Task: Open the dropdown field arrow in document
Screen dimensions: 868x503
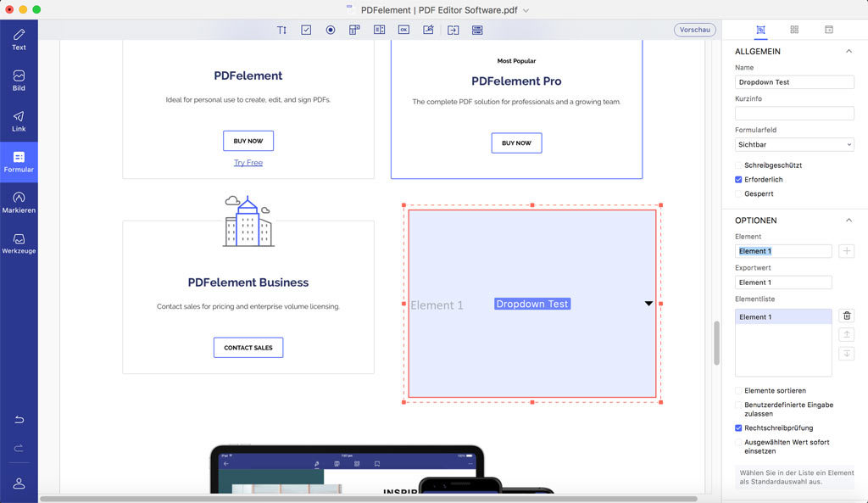Action: click(648, 304)
